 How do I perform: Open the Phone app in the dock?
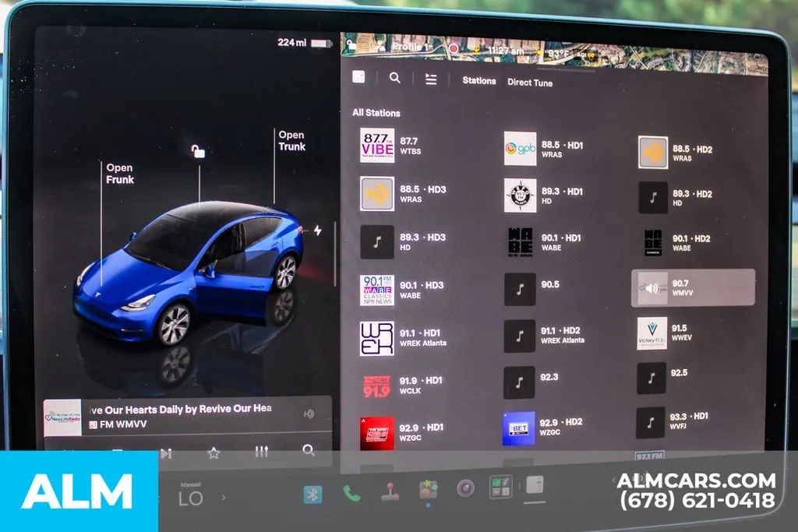(x=351, y=493)
